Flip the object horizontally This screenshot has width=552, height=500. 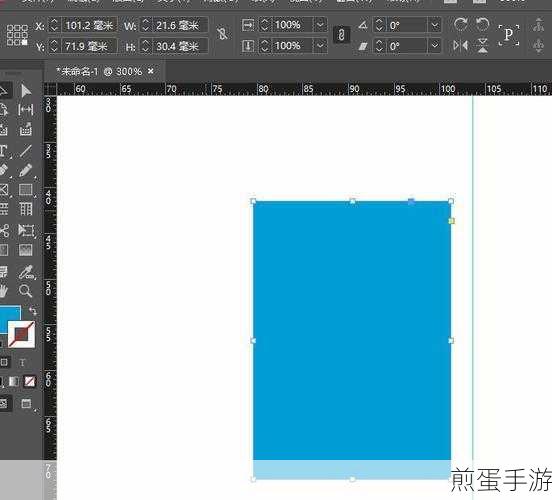tap(460, 45)
